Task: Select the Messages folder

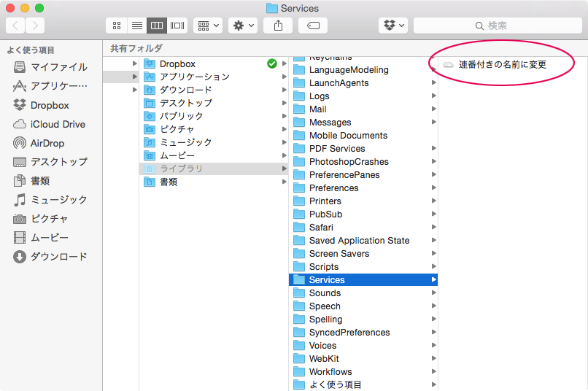Action: click(363, 123)
